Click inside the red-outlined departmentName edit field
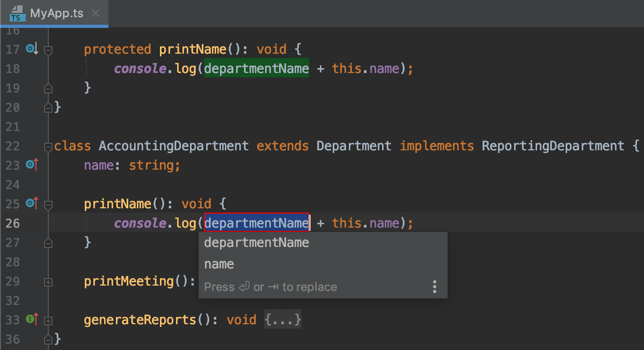 point(257,222)
